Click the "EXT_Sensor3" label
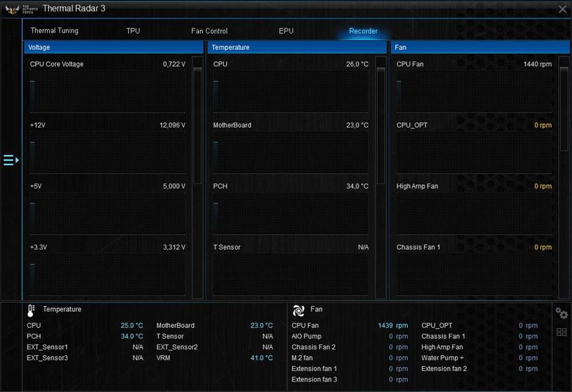572x392 pixels. [47, 358]
